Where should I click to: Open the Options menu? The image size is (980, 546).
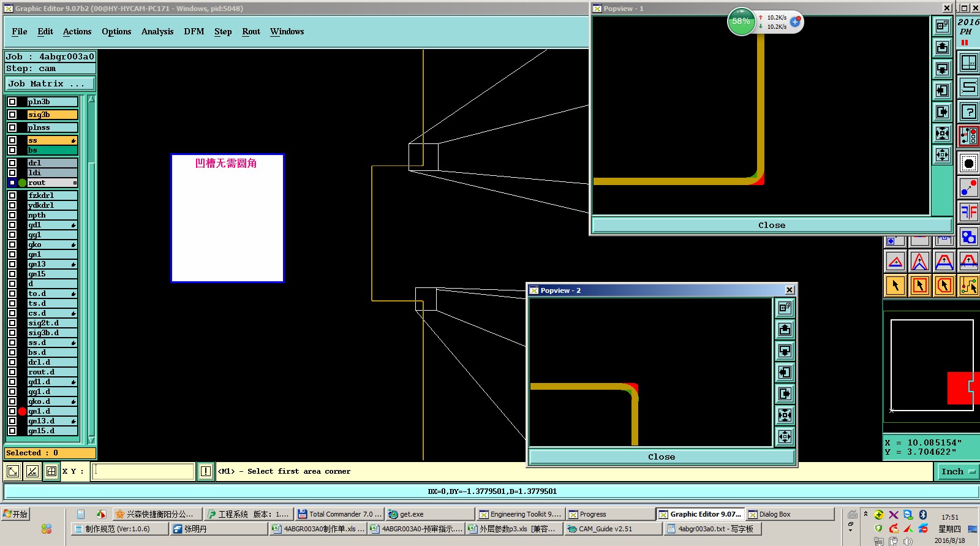116,32
